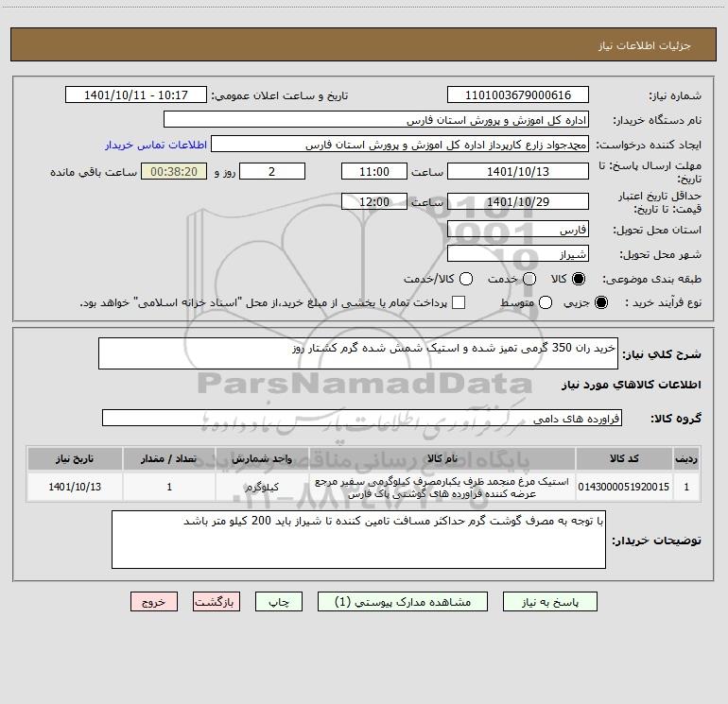Click the quantity cell showing 1

(169, 487)
